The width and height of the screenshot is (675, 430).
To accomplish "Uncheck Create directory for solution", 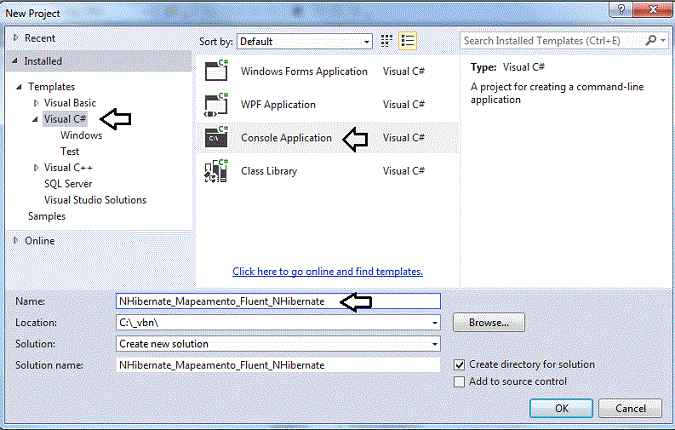I will [x=460, y=365].
